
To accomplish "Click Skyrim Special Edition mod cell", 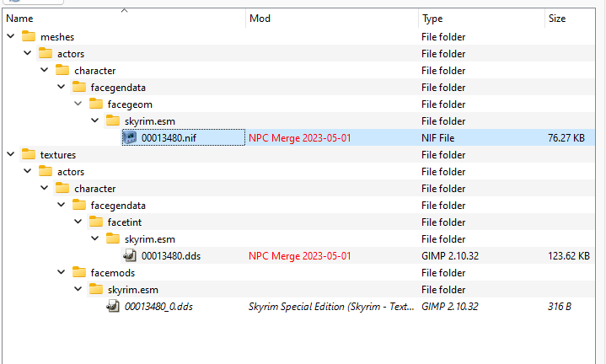I will (331, 307).
